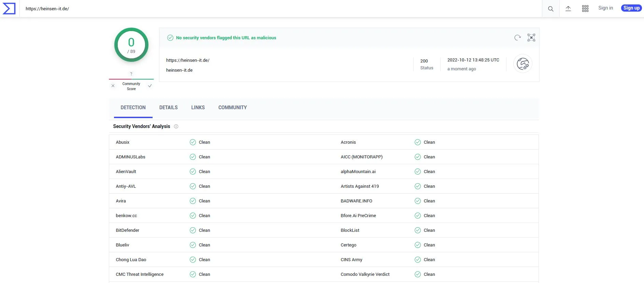The image size is (644, 283).
Task: Click the clean check icon for Certego
Action: point(418,245)
